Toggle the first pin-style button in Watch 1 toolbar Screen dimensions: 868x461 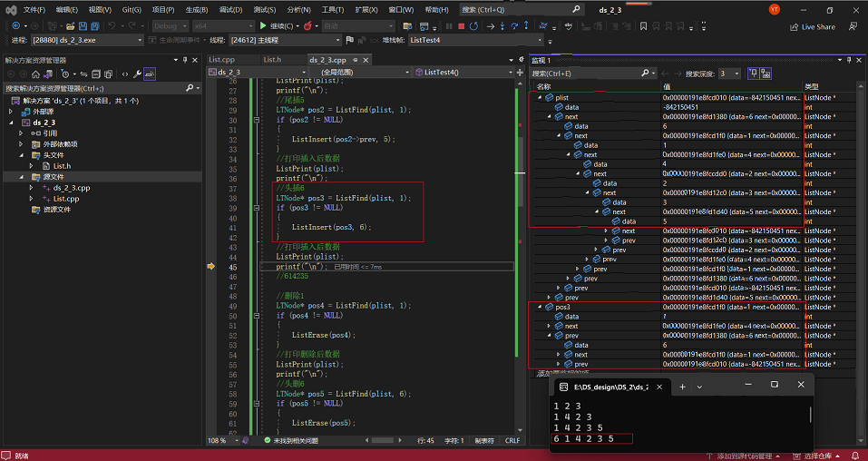point(754,74)
